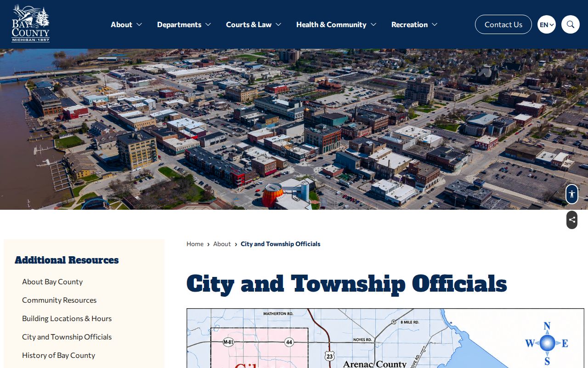Expand the Courts & Law chevron
Viewport: 588px width, 368px height.
coord(278,24)
